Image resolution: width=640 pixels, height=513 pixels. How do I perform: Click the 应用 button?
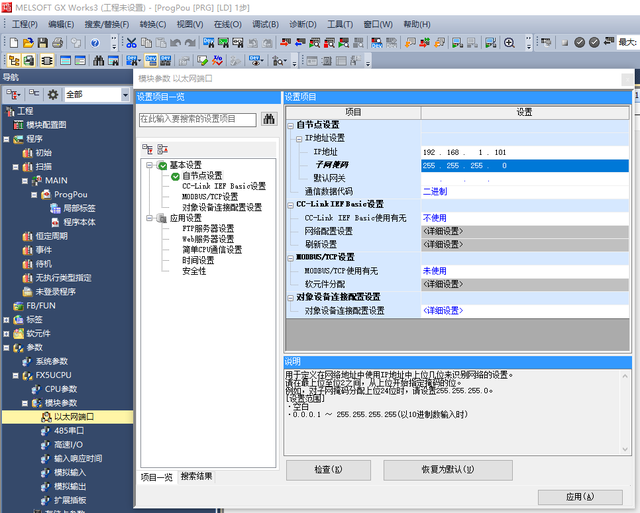coord(579,496)
